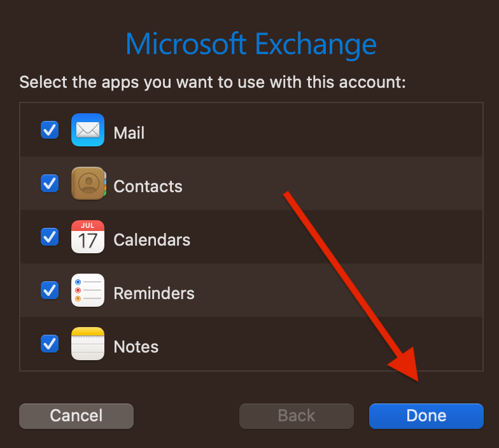Viewport: 499px width, 448px height.
Task: Click the yellow Notes app icon
Action: pos(88,344)
